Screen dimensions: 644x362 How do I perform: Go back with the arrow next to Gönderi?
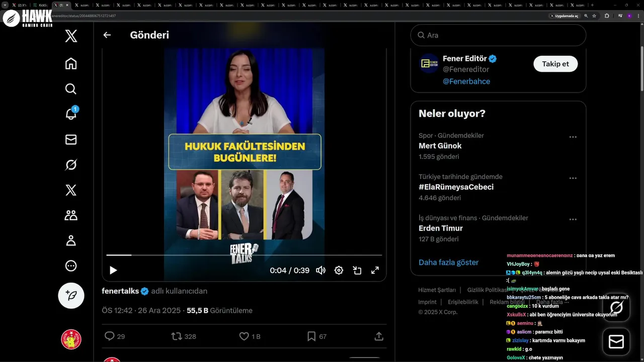107,35
